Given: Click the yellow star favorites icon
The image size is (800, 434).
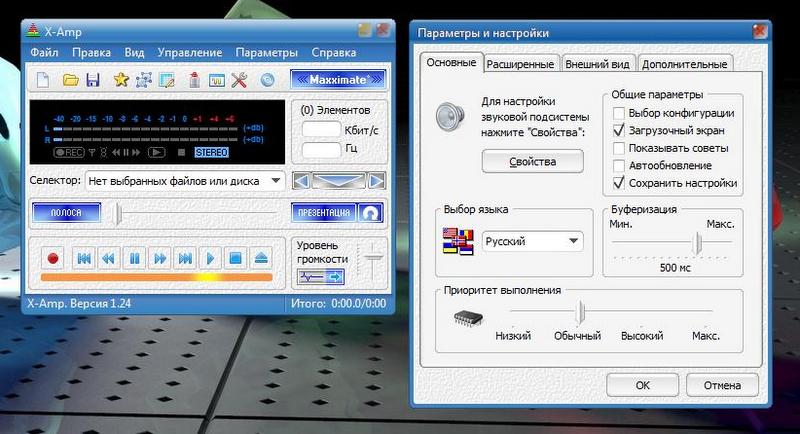Looking at the screenshot, I should click(121, 79).
